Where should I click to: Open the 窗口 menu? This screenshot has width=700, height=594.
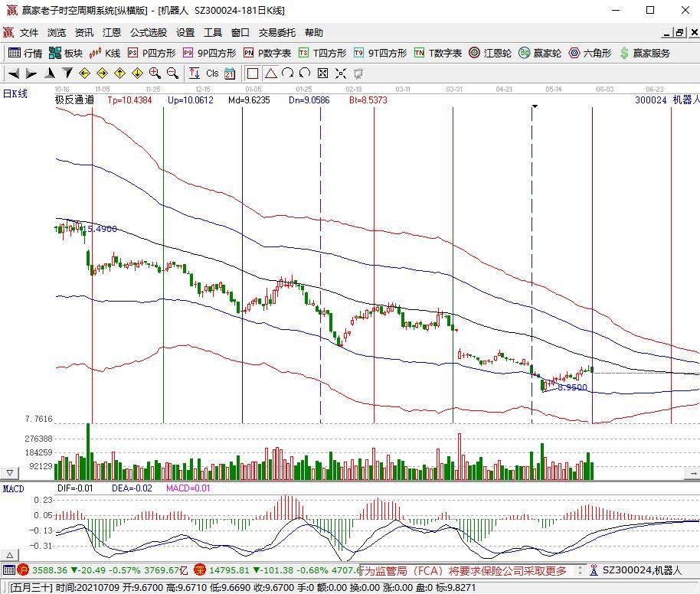tap(240, 33)
